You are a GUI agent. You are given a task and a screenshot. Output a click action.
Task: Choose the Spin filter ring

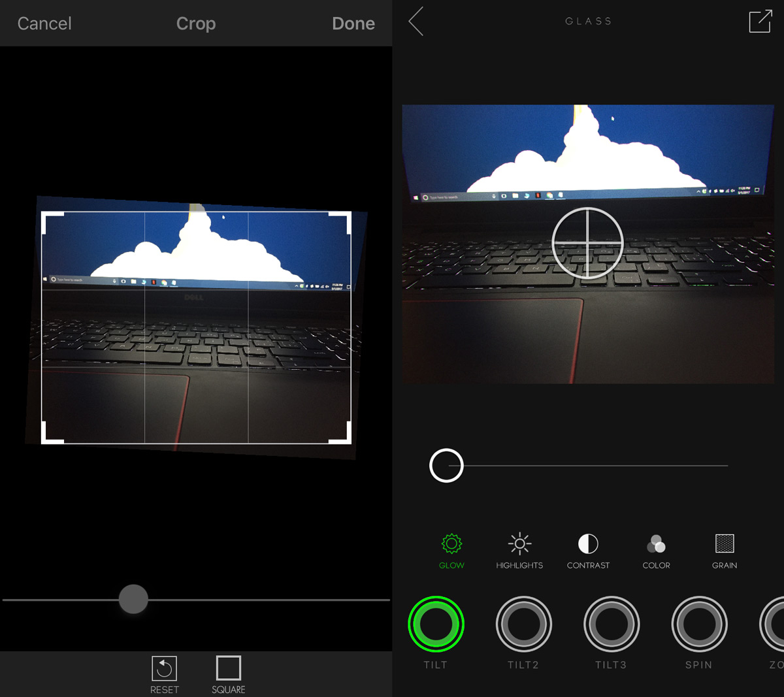[x=699, y=624]
